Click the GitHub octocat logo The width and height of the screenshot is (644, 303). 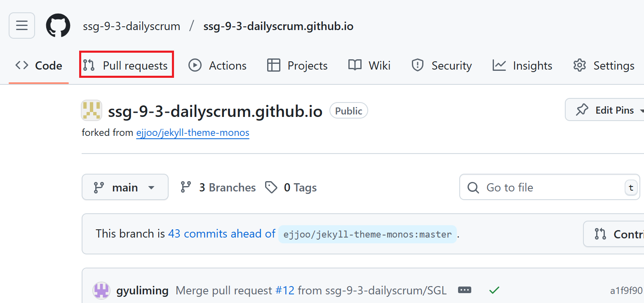pyautogui.click(x=58, y=26)
